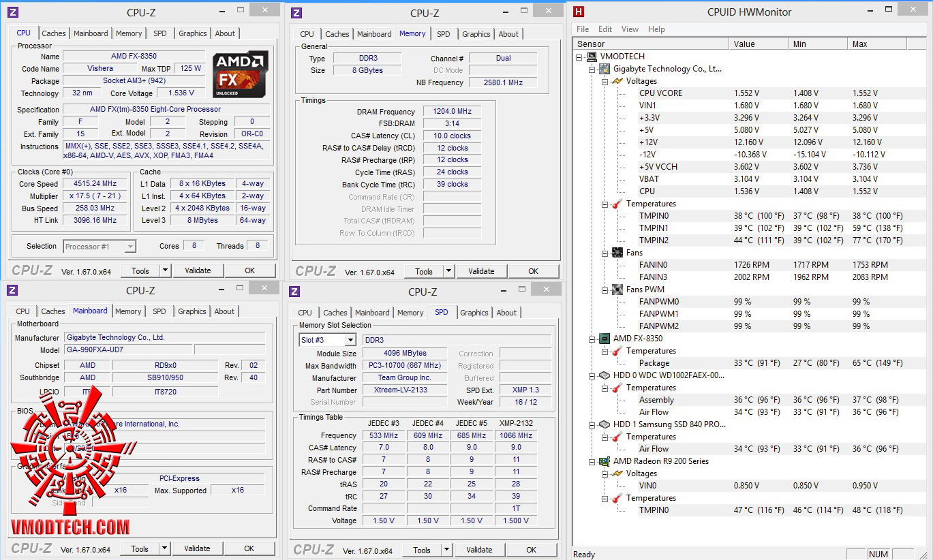Click the CPU-Z logo icon in the Mainboard-tab window title bar
The image size is (933, 560).
point(12,290)
